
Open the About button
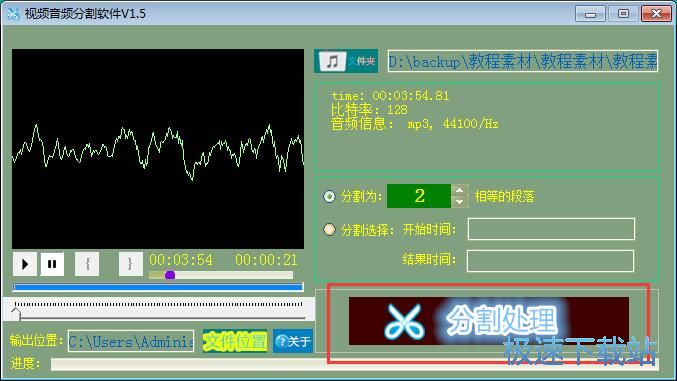[293, 341]
